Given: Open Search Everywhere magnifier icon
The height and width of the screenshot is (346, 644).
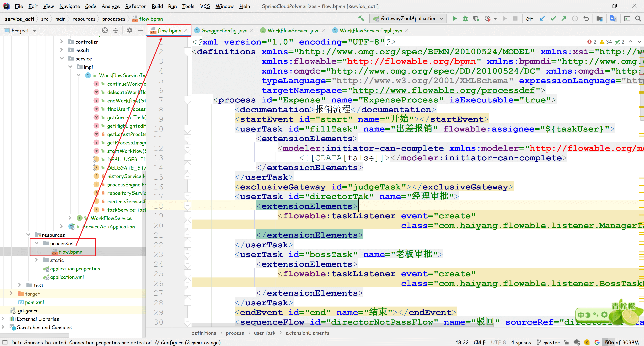Looking at the screenshot, I should click(x=638, y=18).
